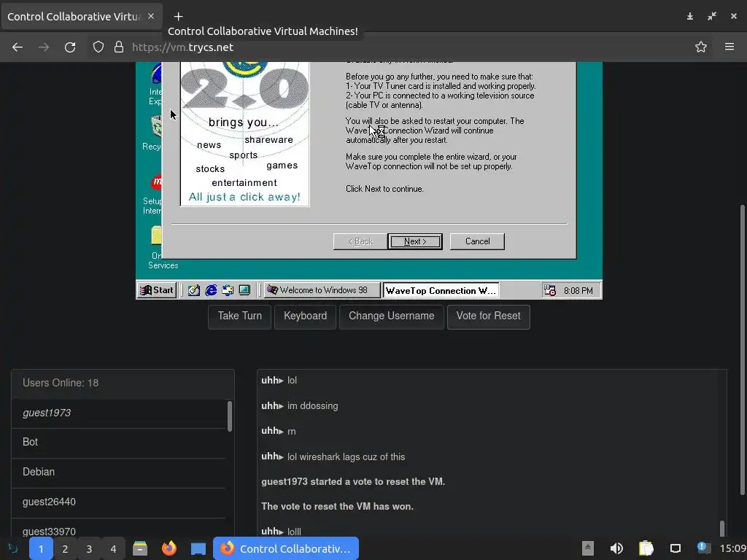The image size is (747, 560).
Task: Click Vote for Reset
Action: coord(488,316)
